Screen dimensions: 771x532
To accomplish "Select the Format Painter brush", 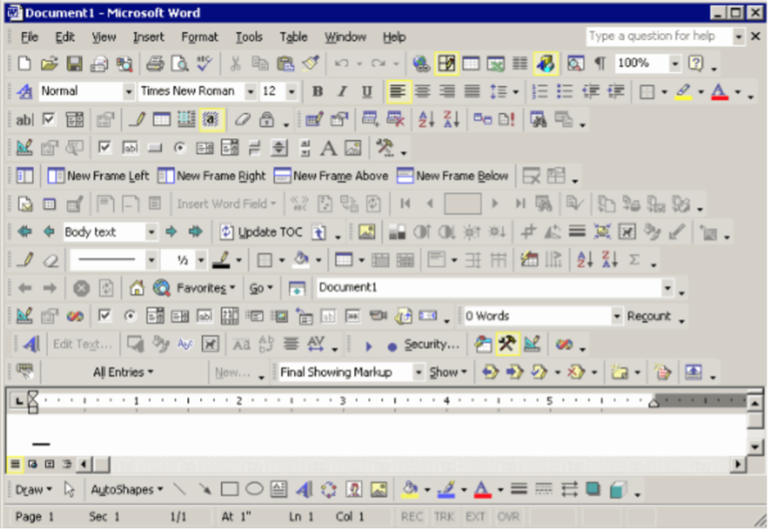I will point(310,64).
